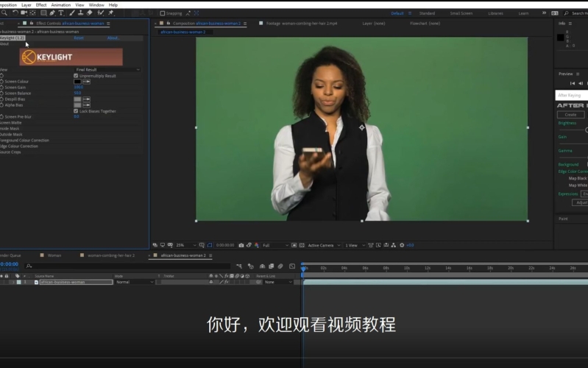Take a viewer snapshot with camera icon
The height and width of the screenshot is (368, 588).
pyautogui.click(x=241, y=245)
